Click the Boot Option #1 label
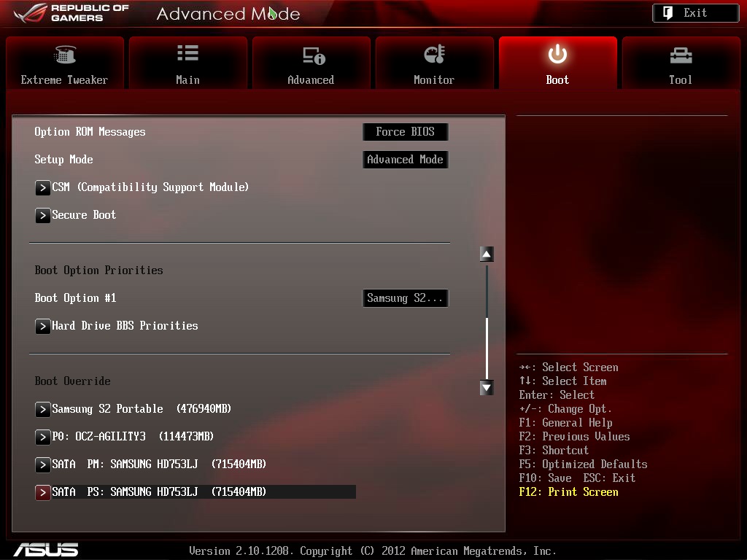This screenshot has width=747, height=560. point(75,298)
